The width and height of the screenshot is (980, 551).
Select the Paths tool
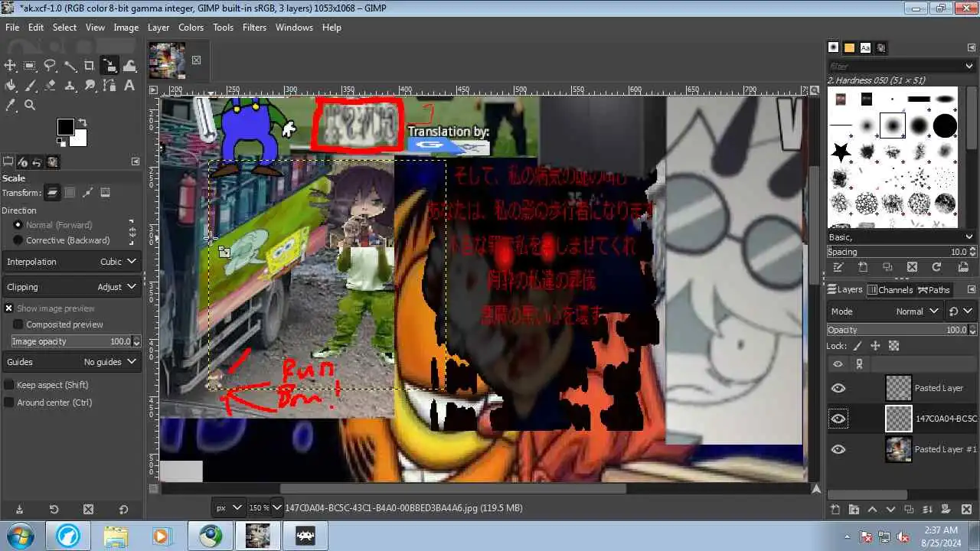109,86
